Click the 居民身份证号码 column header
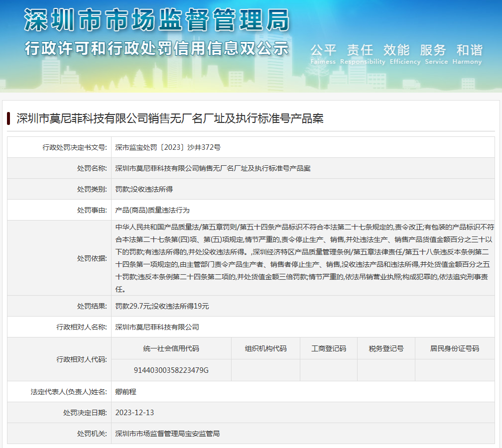 [454, 348]
